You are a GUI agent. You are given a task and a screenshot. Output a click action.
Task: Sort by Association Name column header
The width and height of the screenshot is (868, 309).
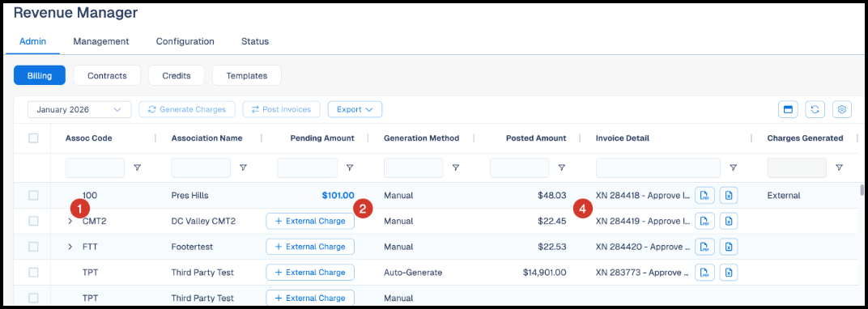(206, 138)
